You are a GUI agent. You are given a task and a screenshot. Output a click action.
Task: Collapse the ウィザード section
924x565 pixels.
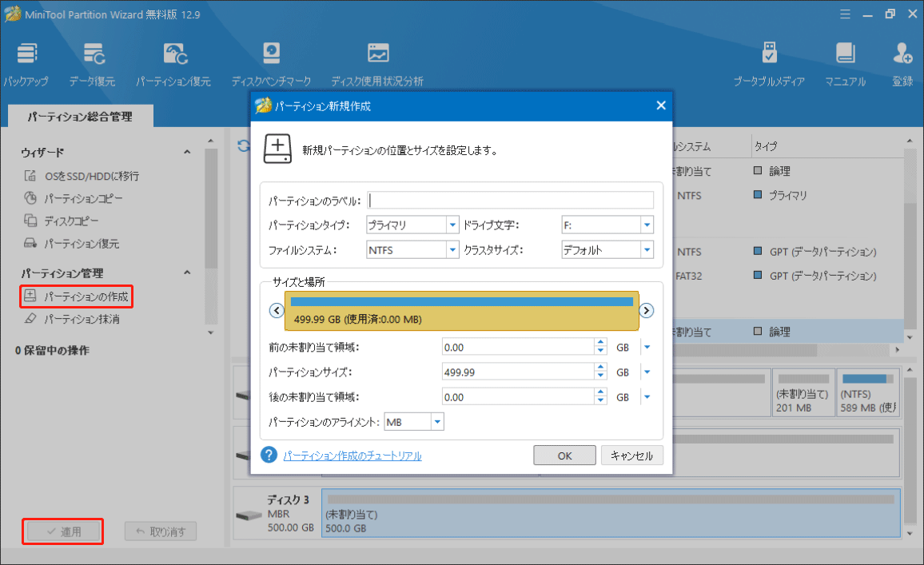tap(187, 152)
